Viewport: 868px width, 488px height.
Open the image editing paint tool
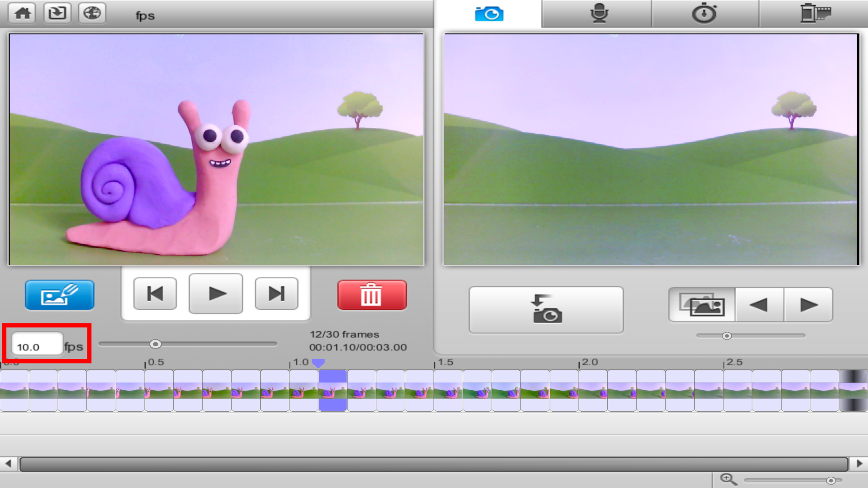point(59,295)
